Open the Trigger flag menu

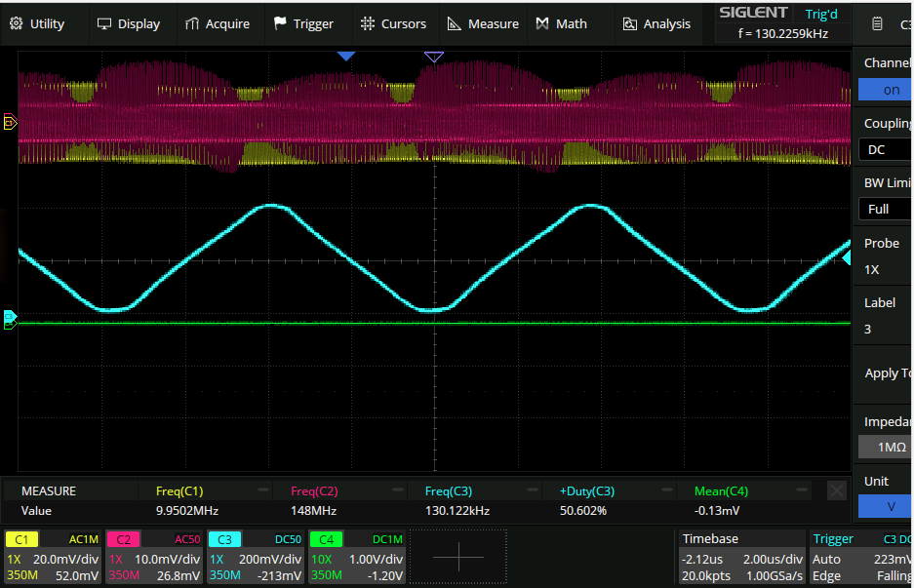pyautogui.click(x=303, y=23)
